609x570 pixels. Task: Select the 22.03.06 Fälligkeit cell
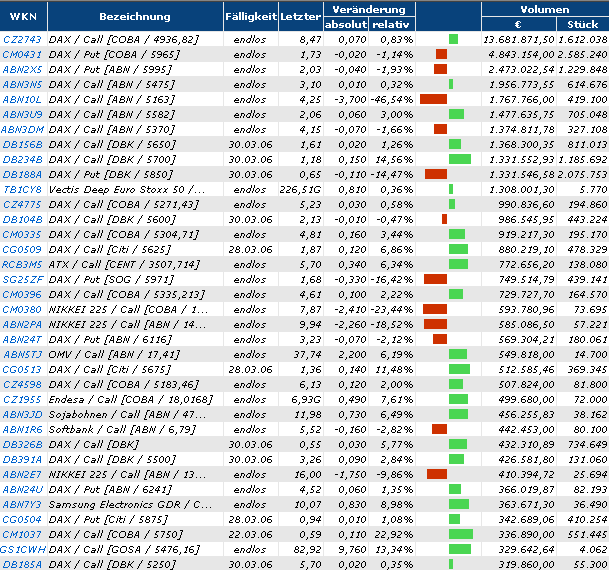(251, 534)
